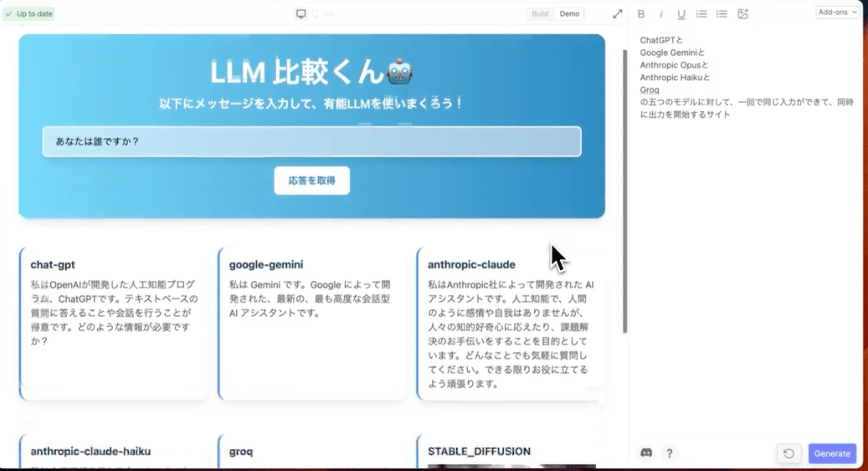Toggle underline formatting
This screenshot has height=471, width=868.
coord(681,14)
